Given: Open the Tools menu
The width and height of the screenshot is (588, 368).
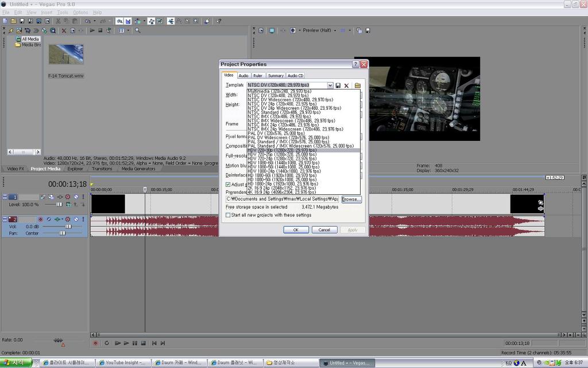Looking at the screenshot, I should [x=62, y=12].
